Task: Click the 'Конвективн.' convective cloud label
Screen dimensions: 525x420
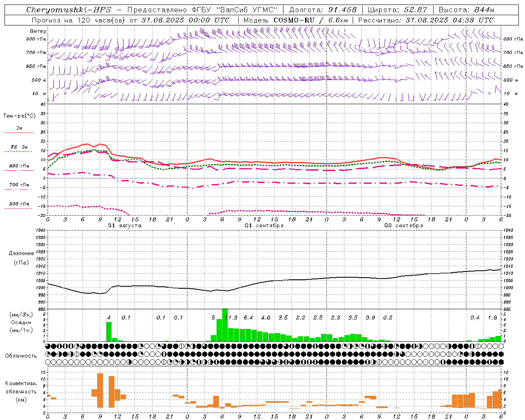Action: pos(21,383)
